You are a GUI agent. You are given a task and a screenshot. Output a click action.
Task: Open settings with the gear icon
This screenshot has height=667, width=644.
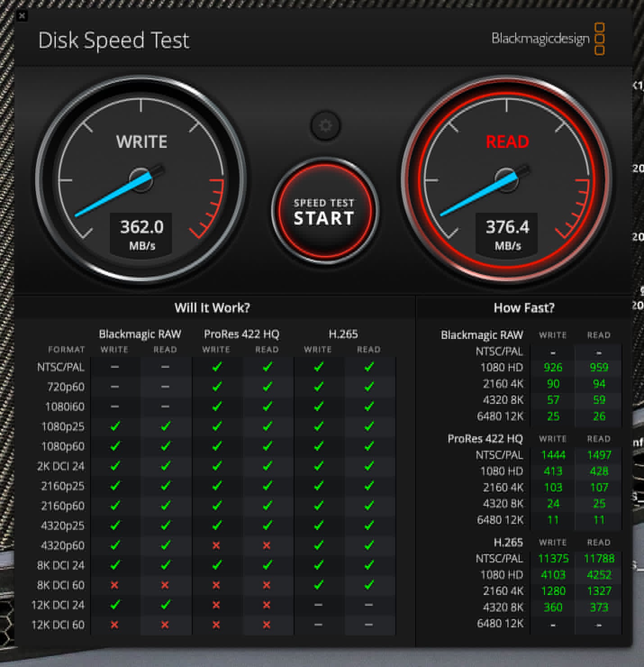point(326,126)
